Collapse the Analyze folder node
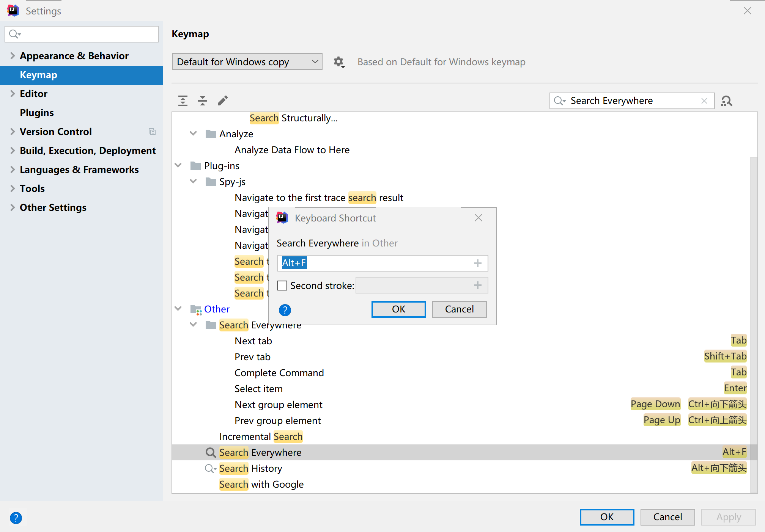Screen dimensions: 765x532 coord(194,134)
